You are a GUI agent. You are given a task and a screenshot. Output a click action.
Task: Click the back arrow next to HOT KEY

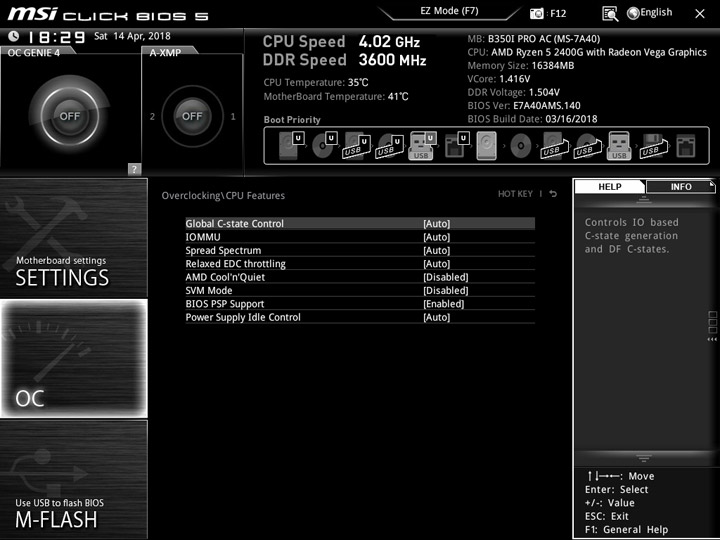(x=553, y=194)
